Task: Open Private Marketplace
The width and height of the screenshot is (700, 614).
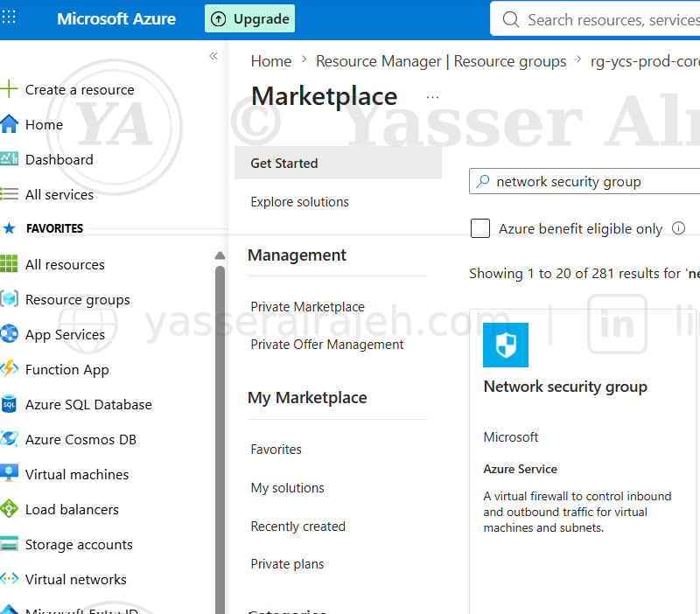Action: coord(308,306)
